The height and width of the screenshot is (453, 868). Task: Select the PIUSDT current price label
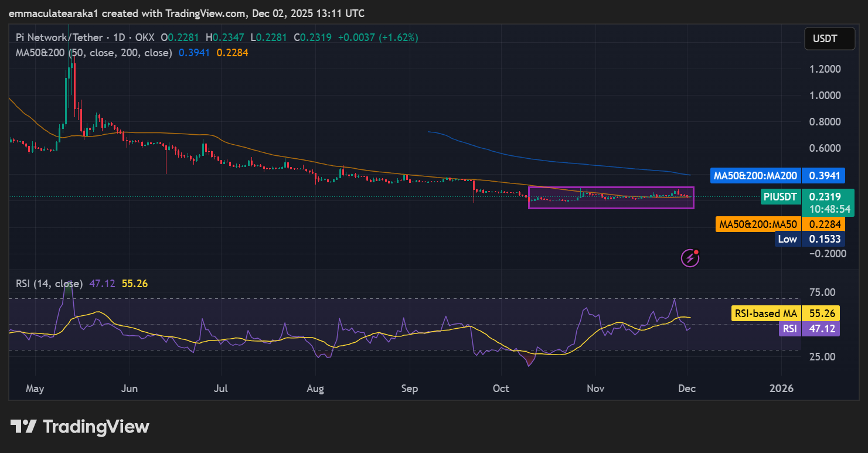(780, 197)
